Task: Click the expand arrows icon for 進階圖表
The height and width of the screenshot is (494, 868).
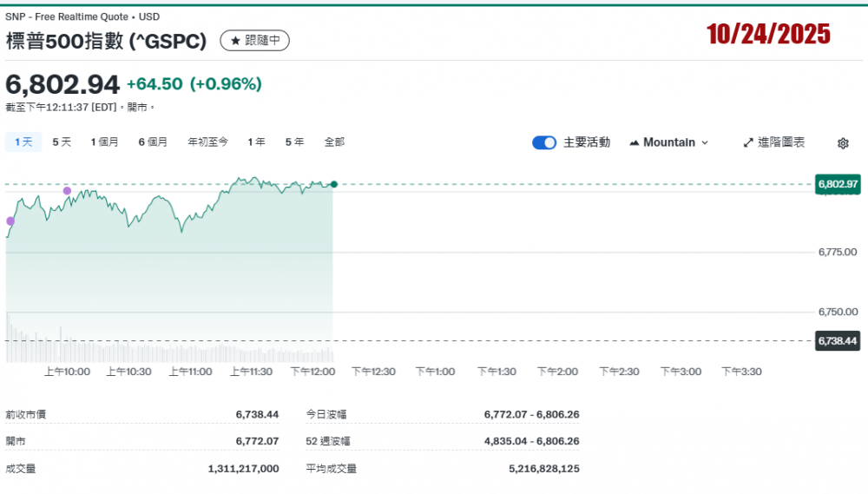Action: click(748, 142)
